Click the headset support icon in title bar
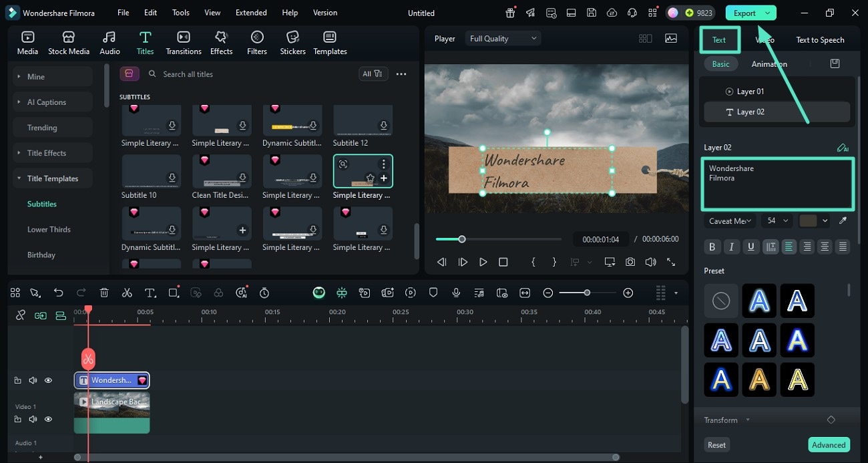This screenshot has width=868, height=463. 632,13
